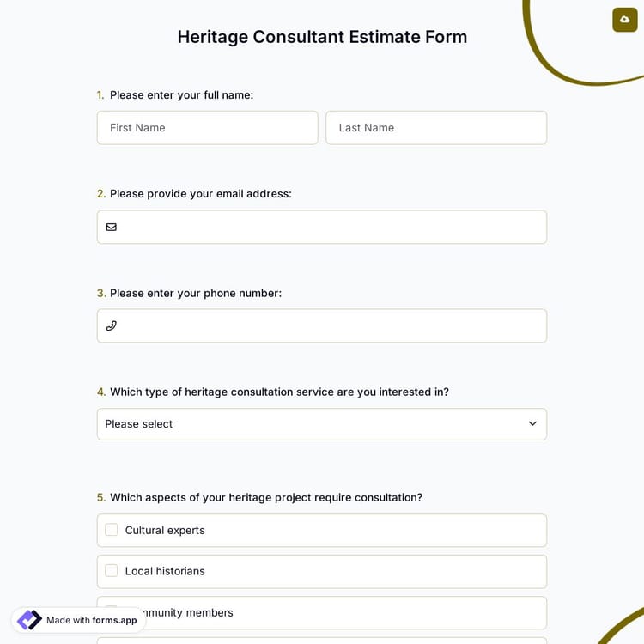Open the Made with forms.app link

coord(91,620)
